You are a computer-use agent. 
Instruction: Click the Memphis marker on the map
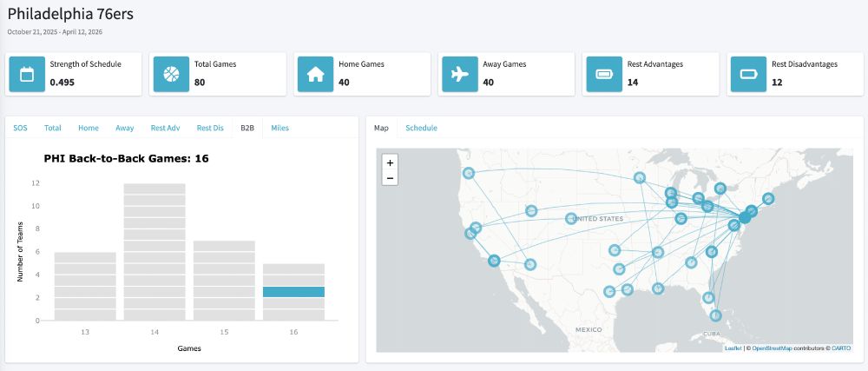pyautogui.click(x=658, y=253)
